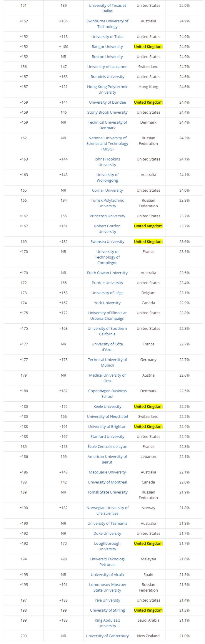
Task: Open the Edith Cowan University link
Action: click(107, 273)
